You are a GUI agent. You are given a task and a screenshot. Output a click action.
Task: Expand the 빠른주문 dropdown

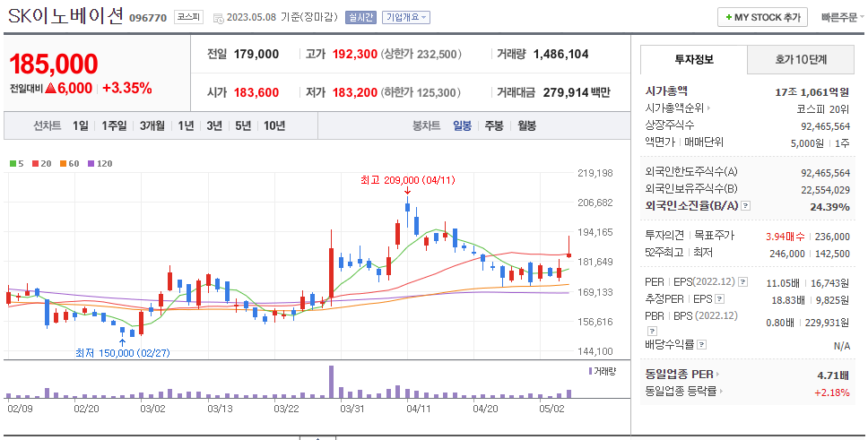(x=843, y=17)
